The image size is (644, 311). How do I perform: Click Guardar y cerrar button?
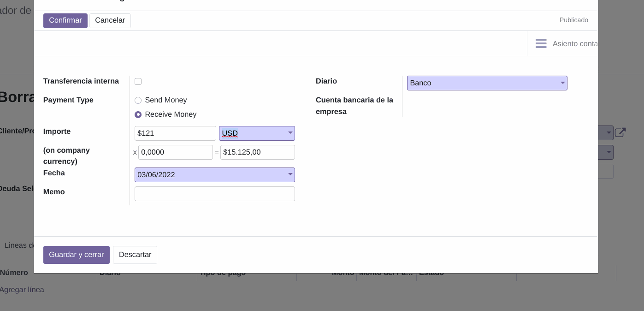77,255
